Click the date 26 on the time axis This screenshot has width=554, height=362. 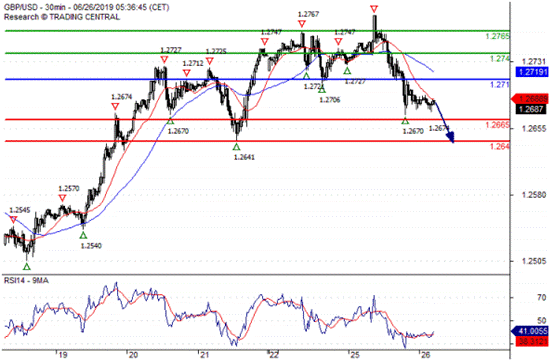point(425,355)
